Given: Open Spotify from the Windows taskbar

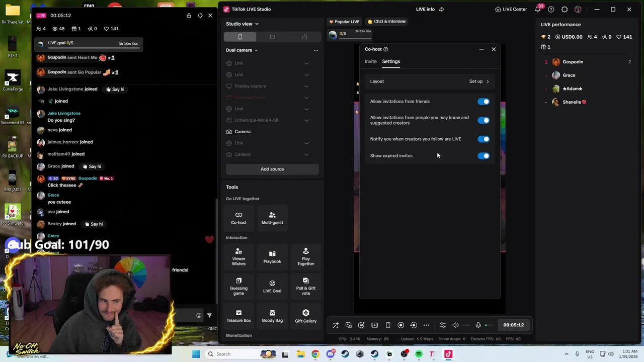Looking at the screenshot, I should click(x=419, y=354).
